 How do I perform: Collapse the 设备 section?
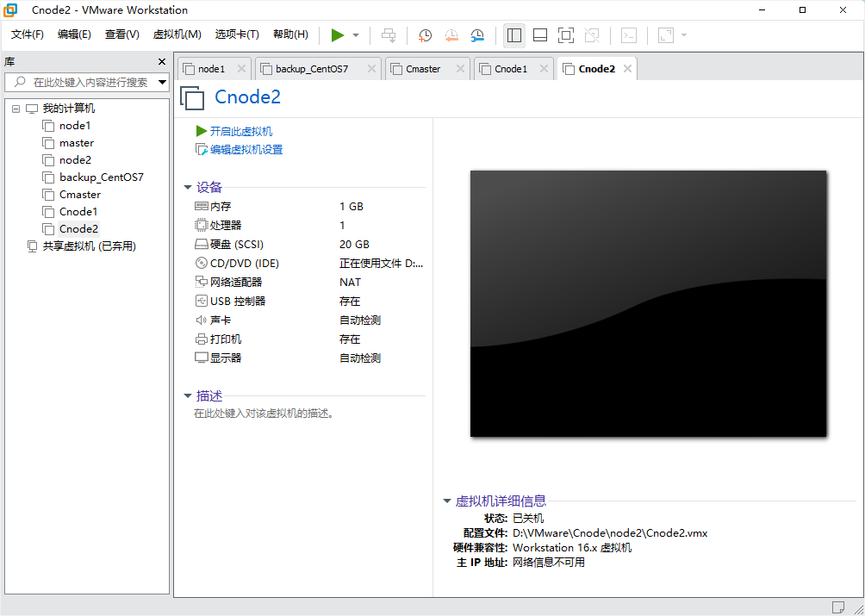click(188, 188)
